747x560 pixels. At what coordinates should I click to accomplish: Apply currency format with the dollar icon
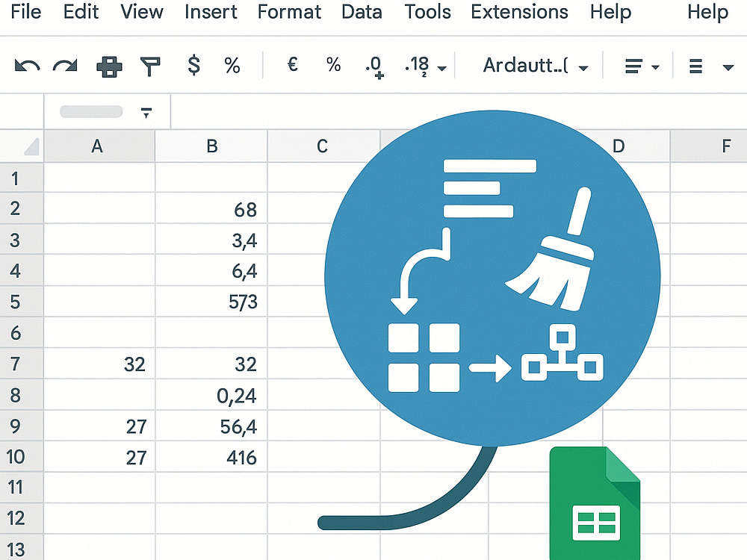[x=193, y=66]
